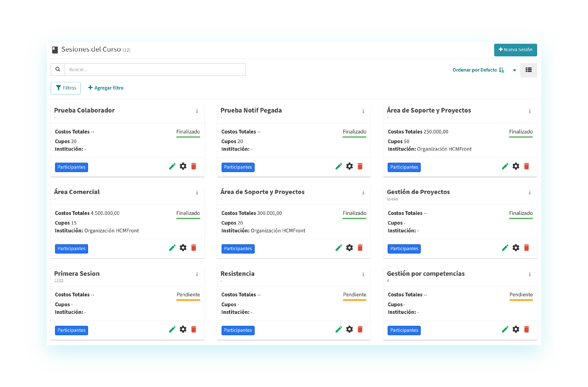Open settings gear for Prueba Notif Pegada
The height and width of the screenshot is (387, 588).
click(x=350, y=166)
